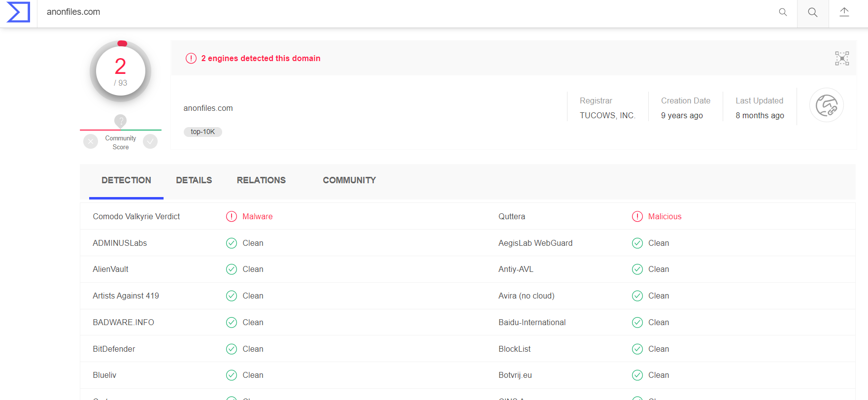
Task: Click the community score question mark marker
Action: point(121,120)
